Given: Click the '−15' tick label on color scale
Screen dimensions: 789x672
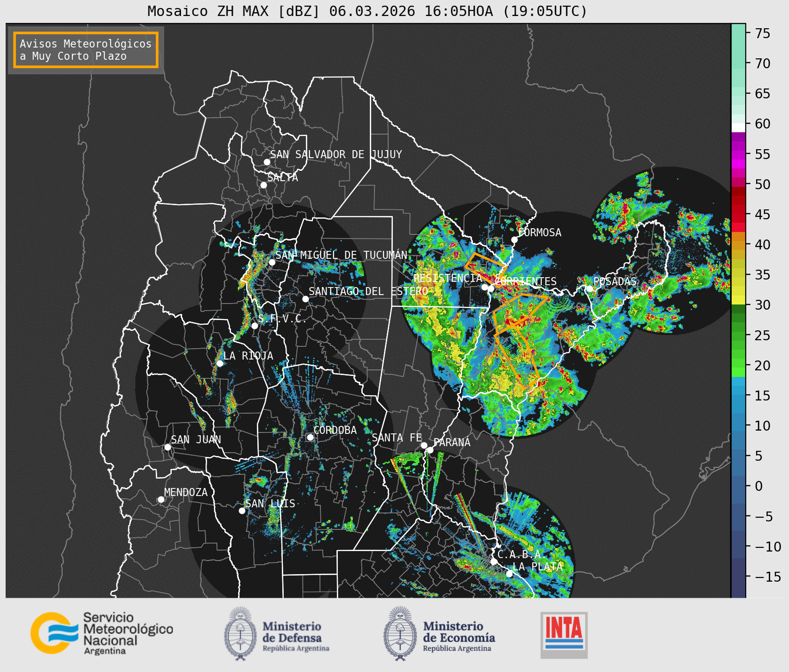Looking at the screenshot, I should [768, 577].
